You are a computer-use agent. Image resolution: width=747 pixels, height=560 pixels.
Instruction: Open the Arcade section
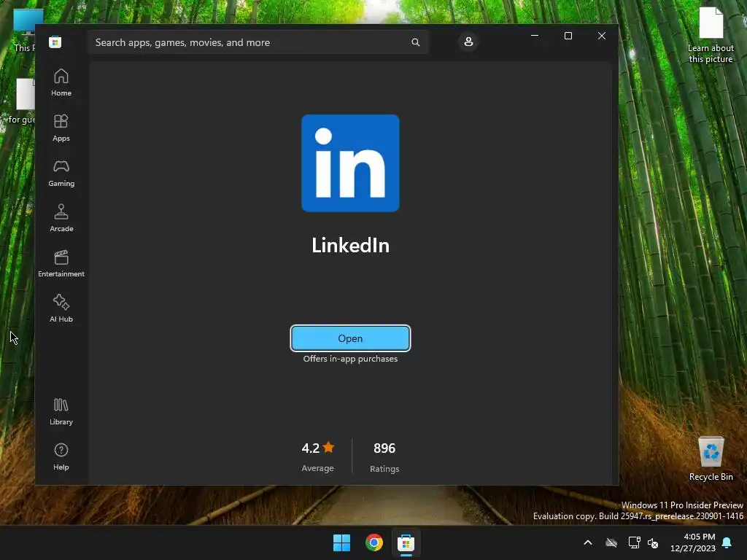pyautogui.click(x=61, y=219)
